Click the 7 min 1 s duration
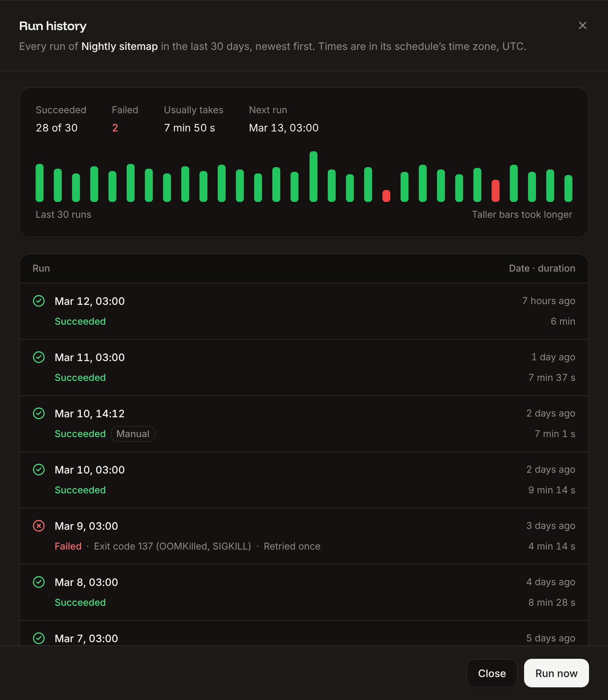Viewport: 608px width, 700px height. click(x=555, y=434)
